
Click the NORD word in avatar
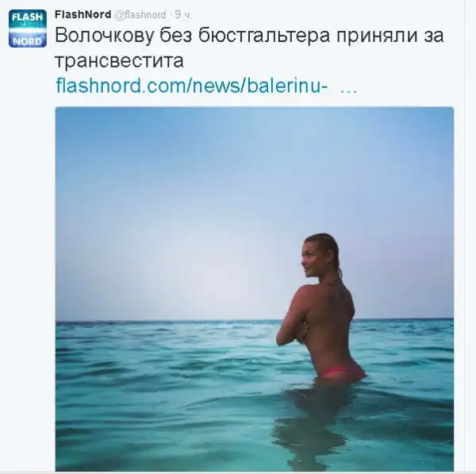coord(27,40)
